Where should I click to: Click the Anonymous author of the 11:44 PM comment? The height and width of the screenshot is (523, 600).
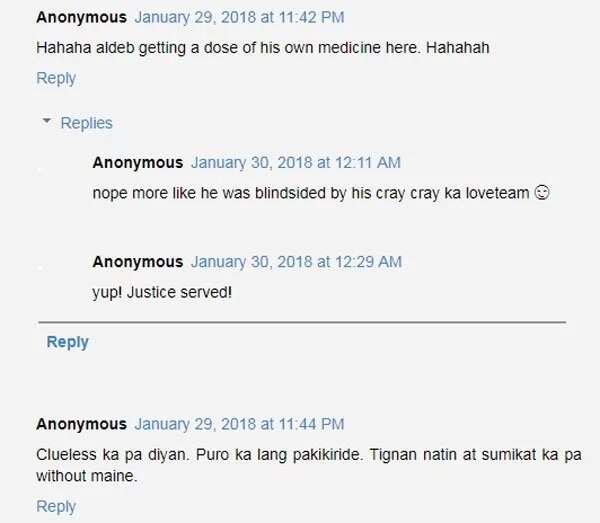(x=82, y=424)
